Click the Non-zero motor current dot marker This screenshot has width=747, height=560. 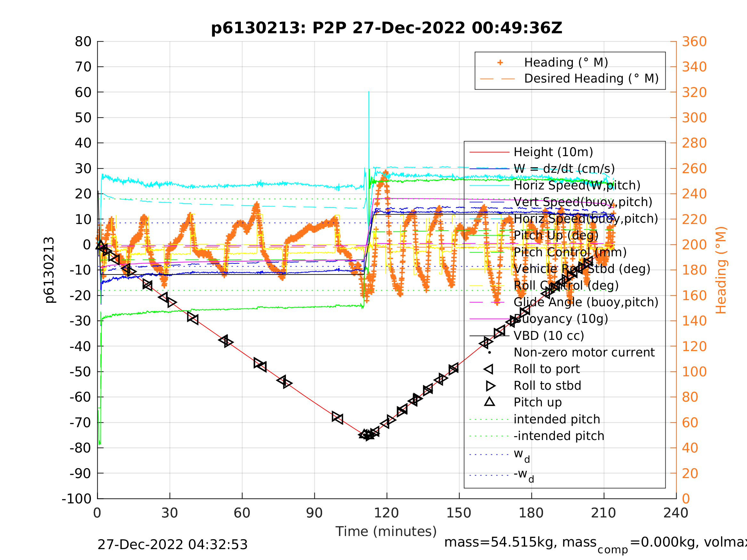pyautogui.click(x=490, y=352)
